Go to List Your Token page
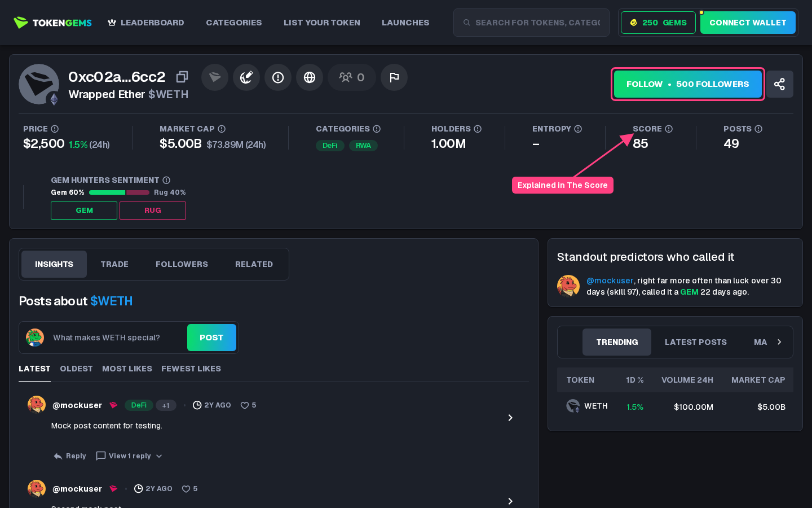The image size is (812, 508). 322,23
